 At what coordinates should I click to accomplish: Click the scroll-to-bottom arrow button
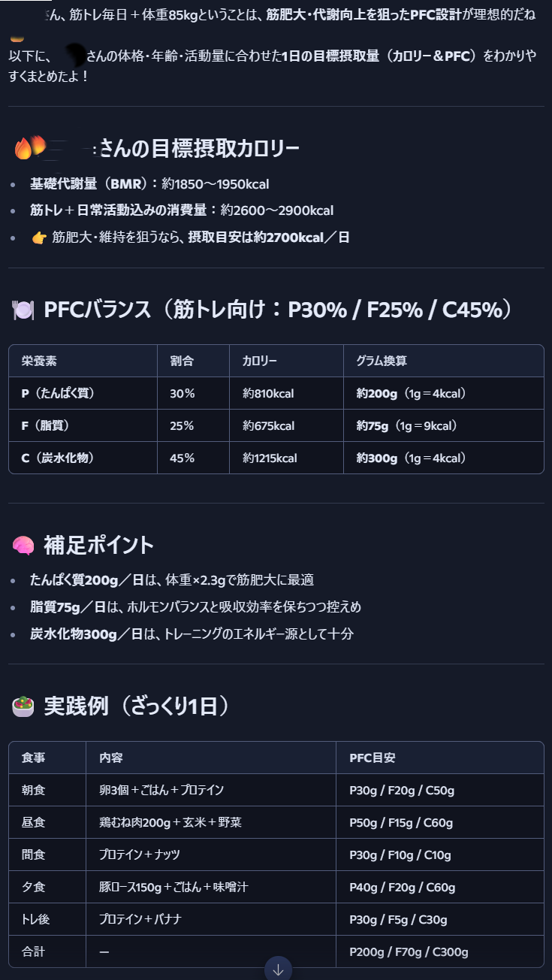(278, 969)
